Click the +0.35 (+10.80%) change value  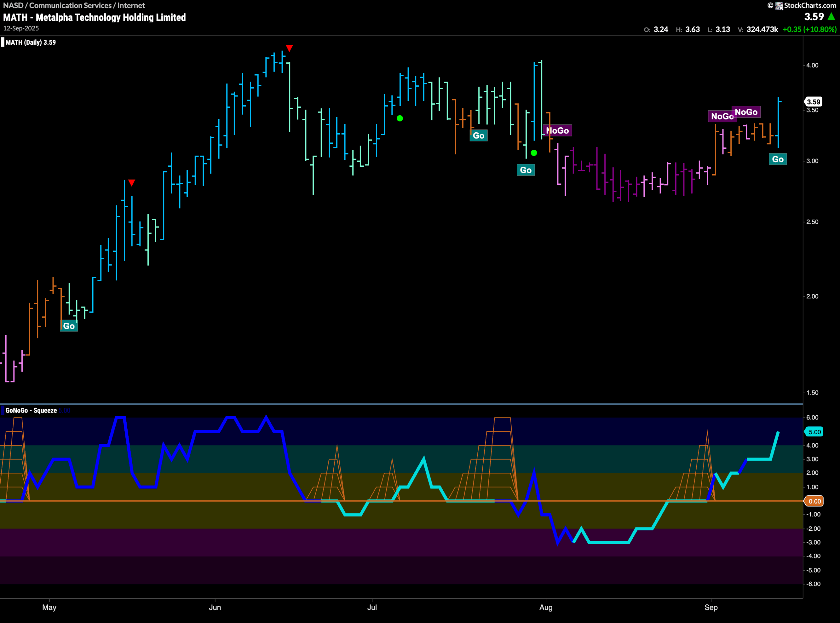809,30
